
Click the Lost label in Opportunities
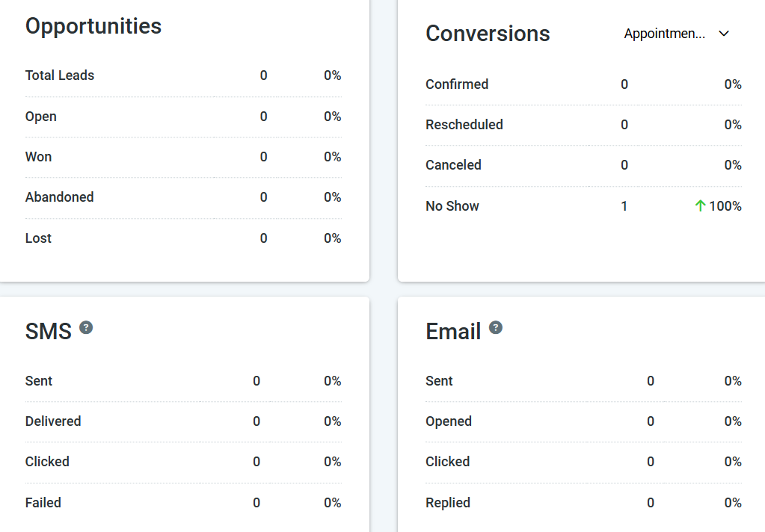(39, 238)
